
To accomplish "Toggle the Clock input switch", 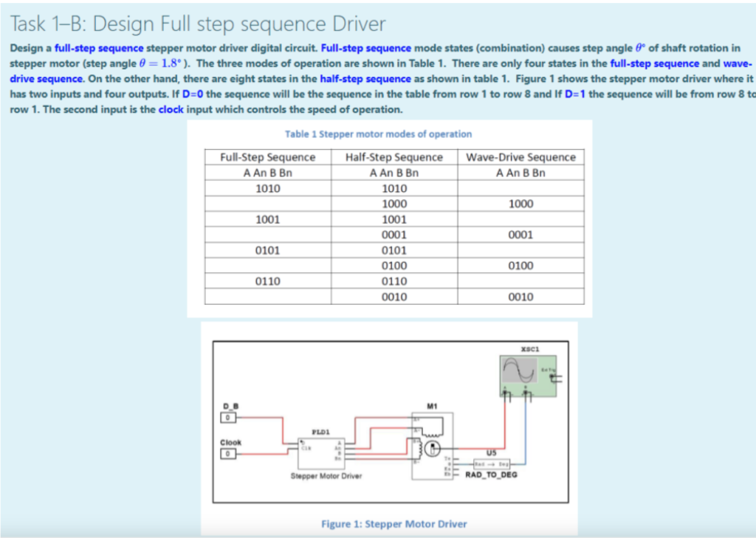I will click(227, 453).
